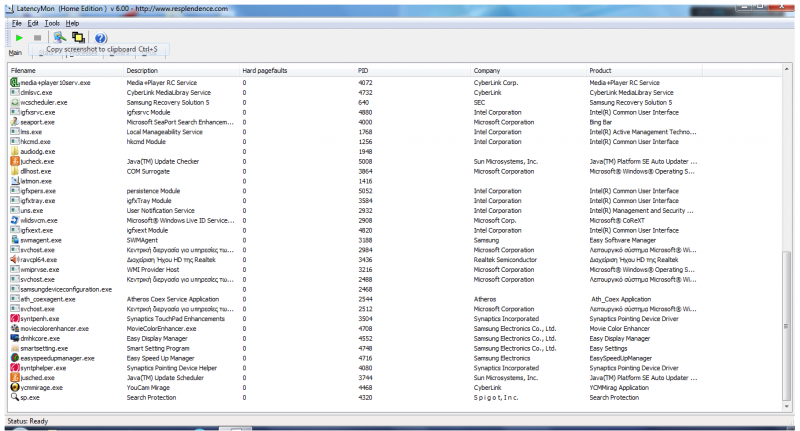Open the Edit menu

pyautogui.click(x=33, y=22)
